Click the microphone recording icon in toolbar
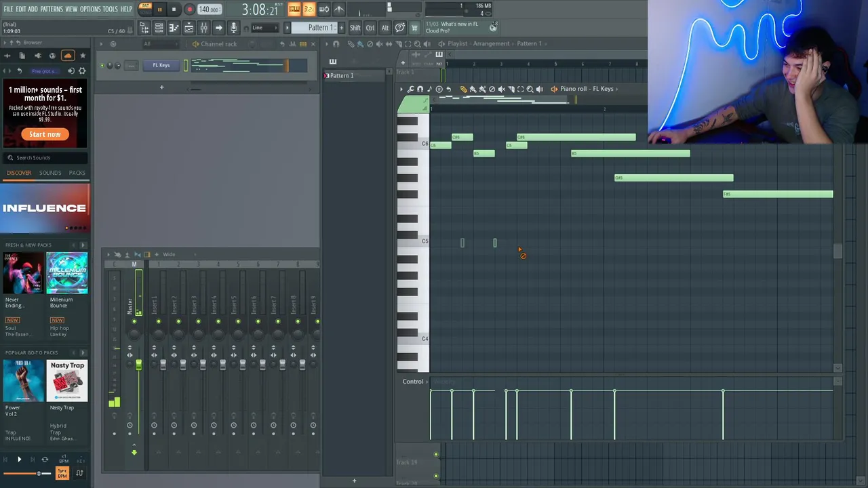Screen dimensions: 868x488 point(233,28)
